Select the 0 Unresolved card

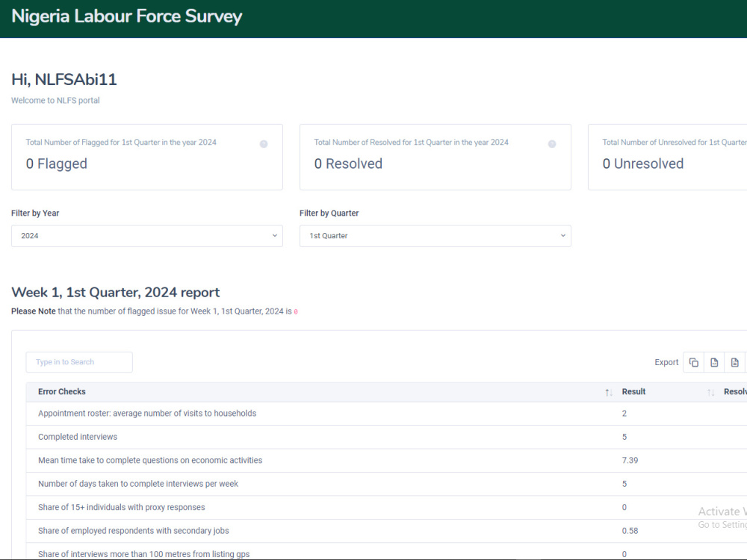[x=667, y=157]
